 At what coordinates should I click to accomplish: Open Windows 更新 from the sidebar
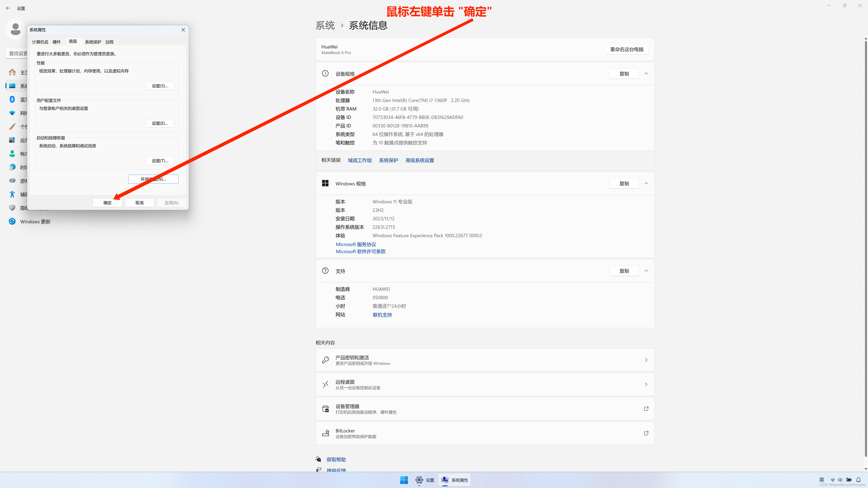coord(35,221)
